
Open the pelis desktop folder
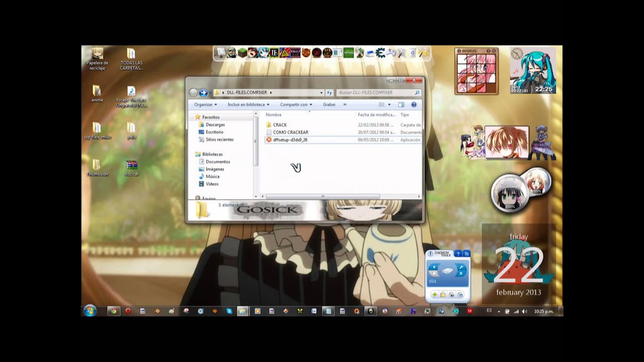(131, 131)
